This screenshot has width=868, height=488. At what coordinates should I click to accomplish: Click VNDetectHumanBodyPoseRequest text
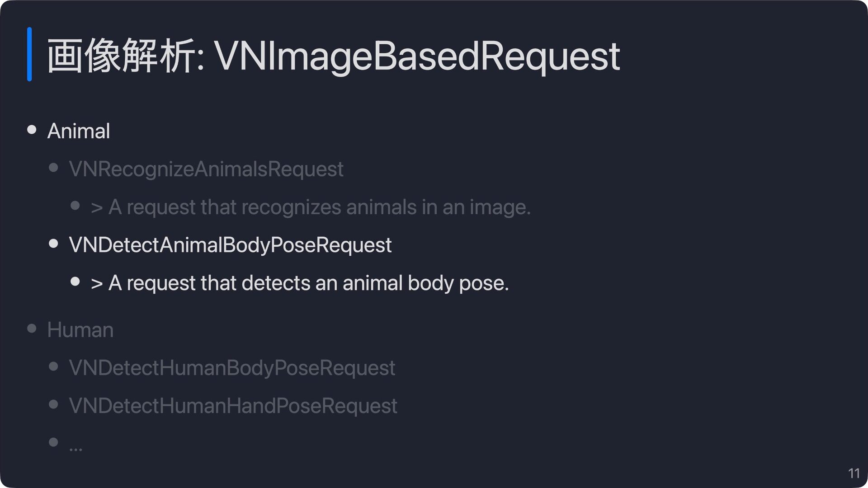(232, 368)
